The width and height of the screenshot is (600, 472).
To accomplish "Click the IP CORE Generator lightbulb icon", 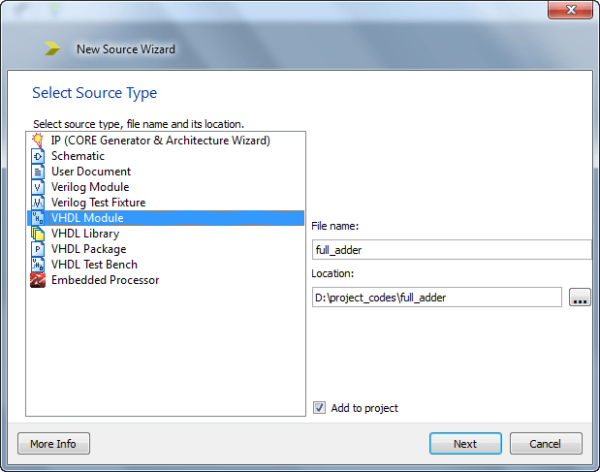I will click(38, 140).
